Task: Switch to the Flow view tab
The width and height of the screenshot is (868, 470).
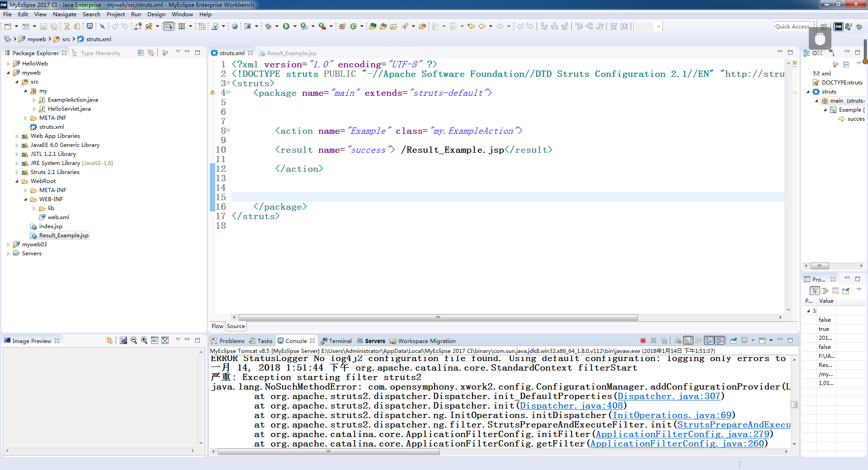Action: pyautogui.click(x=217, y=326)
